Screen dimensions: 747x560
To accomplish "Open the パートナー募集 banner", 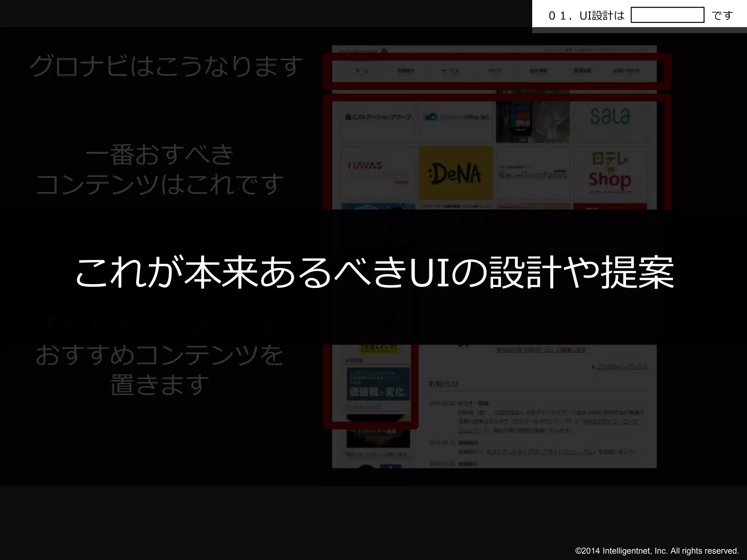I will (378, 431).
